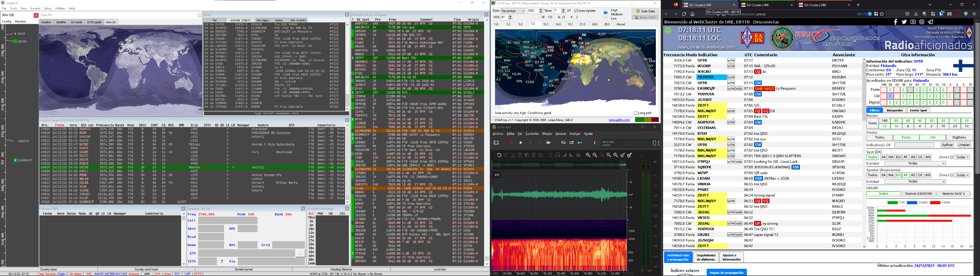The image size is (980, 276).
Task: Start recording in the ec5a.mp3 audio editor
Action: click(511, 143)
